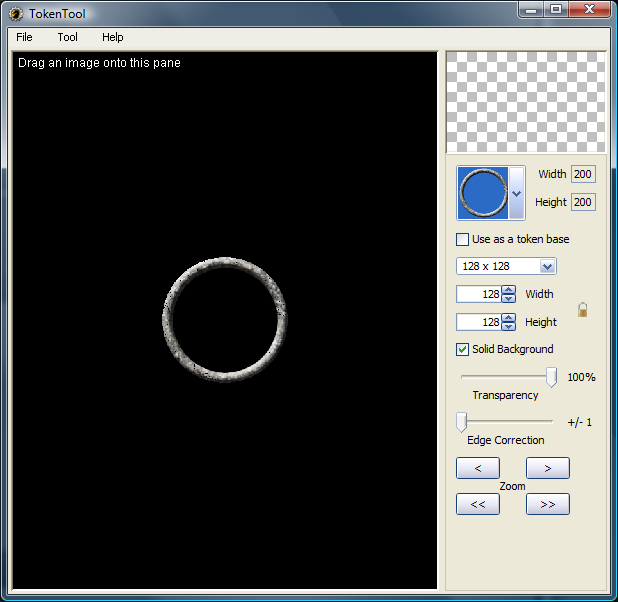Open the Tool menu

(x=67, y=37)
